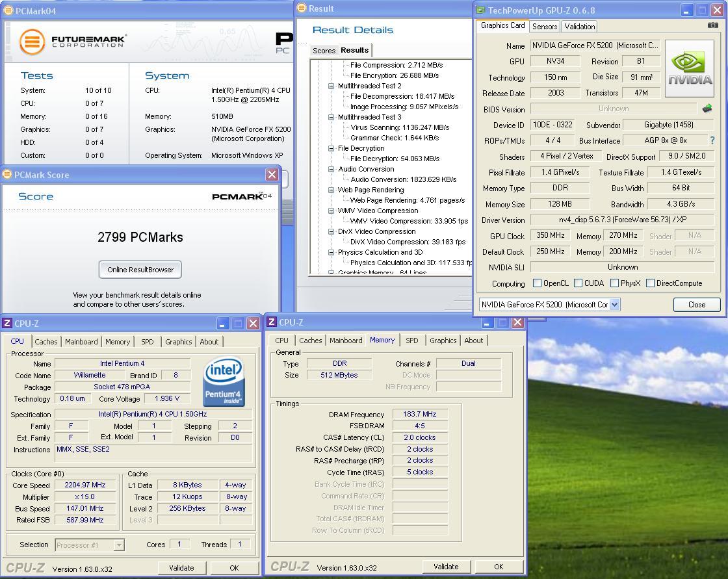Screen dimensions: 728x579
Task: Click the 2799 PCMarks score text
Action: [x=140, y=237]
